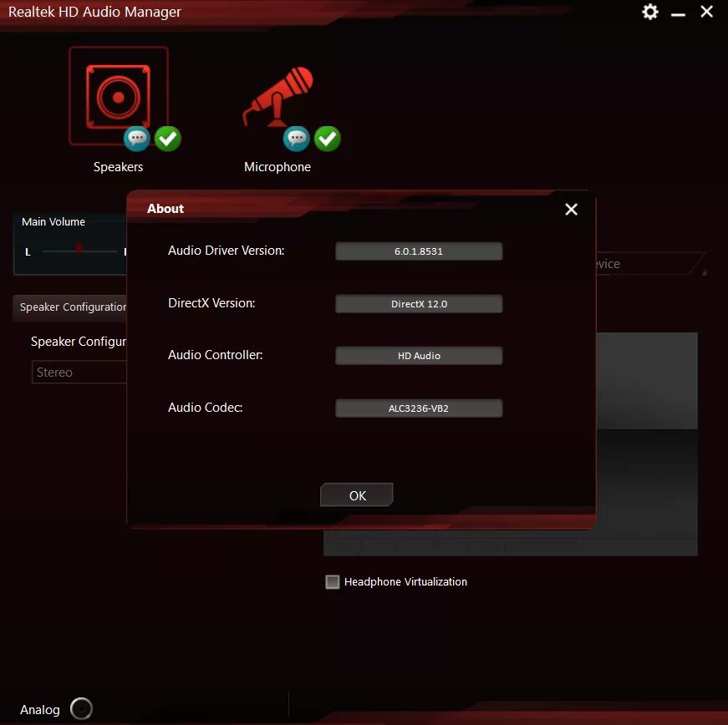The image size is (728, 725).
Task: Click the Audio Codec label
Action: point(206,408)
